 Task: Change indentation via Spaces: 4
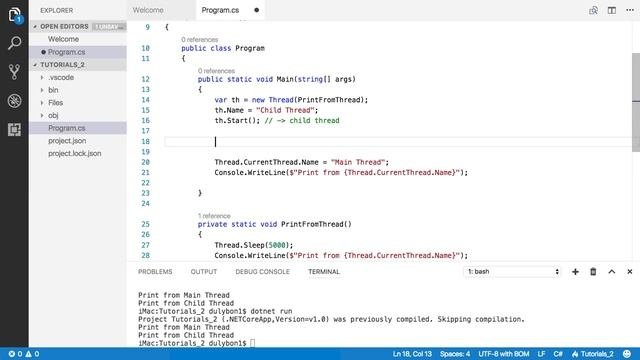tap(455, 354)
